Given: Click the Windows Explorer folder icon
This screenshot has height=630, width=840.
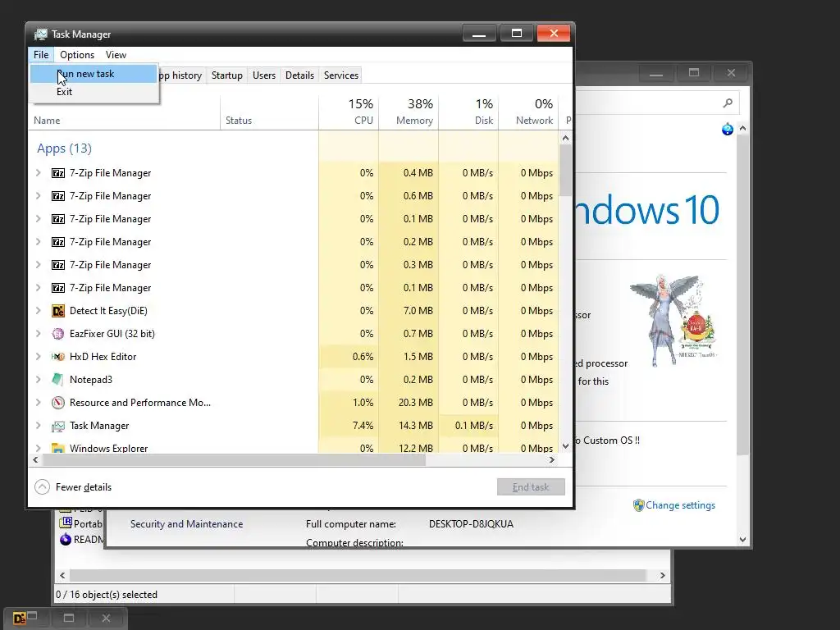Looking at the screenshot, I should click(58, 448).
